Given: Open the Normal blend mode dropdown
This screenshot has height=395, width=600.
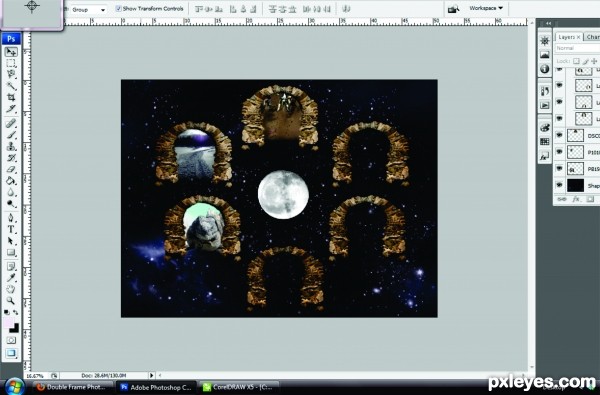Looking at the screenshot, I should 577,48.
